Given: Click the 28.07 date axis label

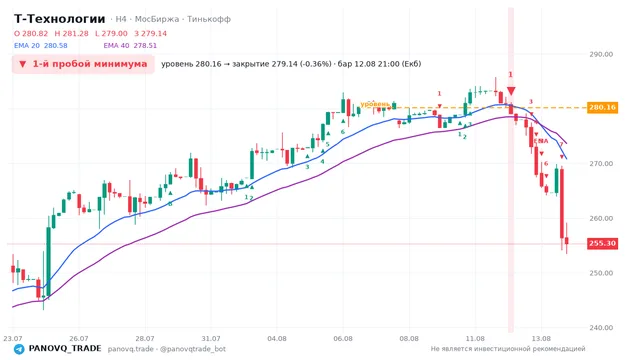Looking at the screenshot, I should (x=145, y=338).
